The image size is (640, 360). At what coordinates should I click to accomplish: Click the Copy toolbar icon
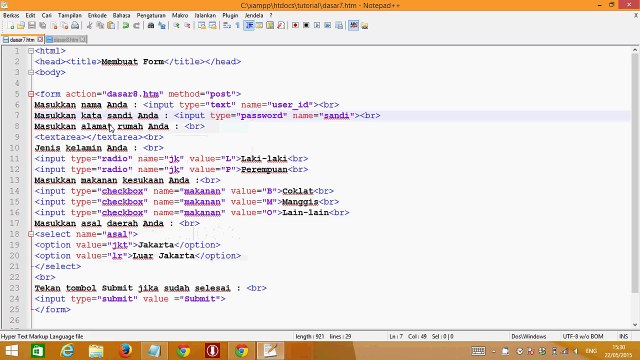[100, 25]
